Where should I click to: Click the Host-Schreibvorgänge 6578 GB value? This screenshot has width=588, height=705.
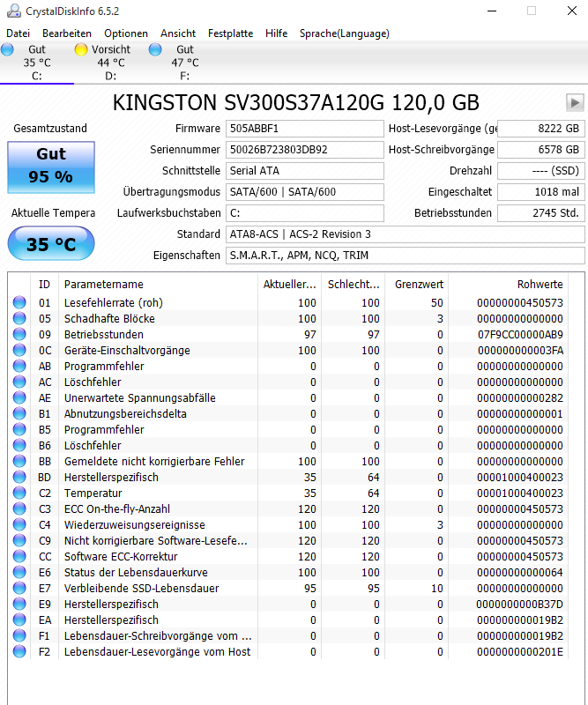click(x=540, y=150)
